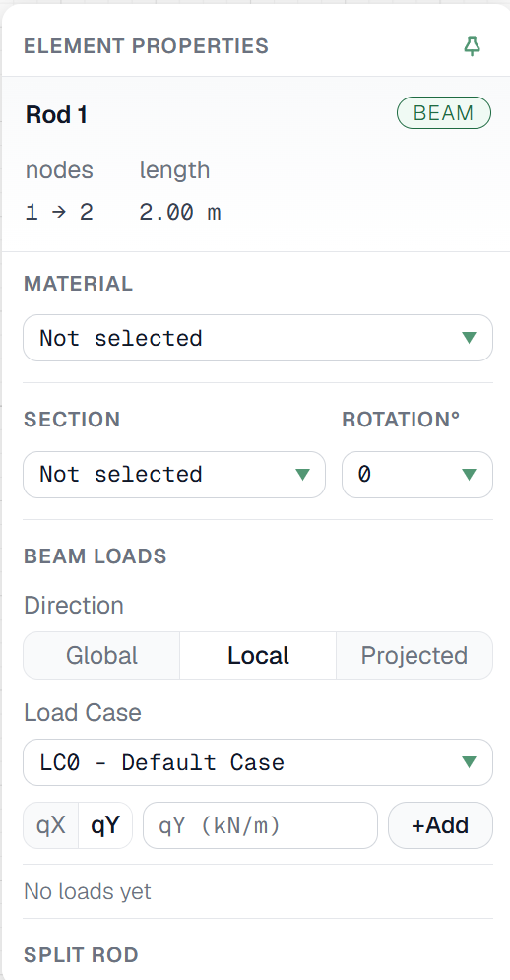510x980 pixels.
Task: Open the Section dropdown
Action: click(x=173, y=475)
